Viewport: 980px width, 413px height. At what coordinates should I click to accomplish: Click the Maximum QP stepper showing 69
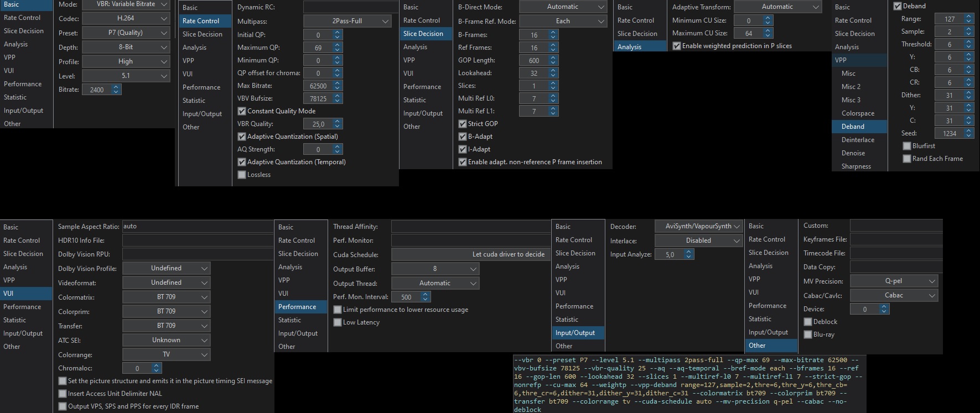coord(323,48)
